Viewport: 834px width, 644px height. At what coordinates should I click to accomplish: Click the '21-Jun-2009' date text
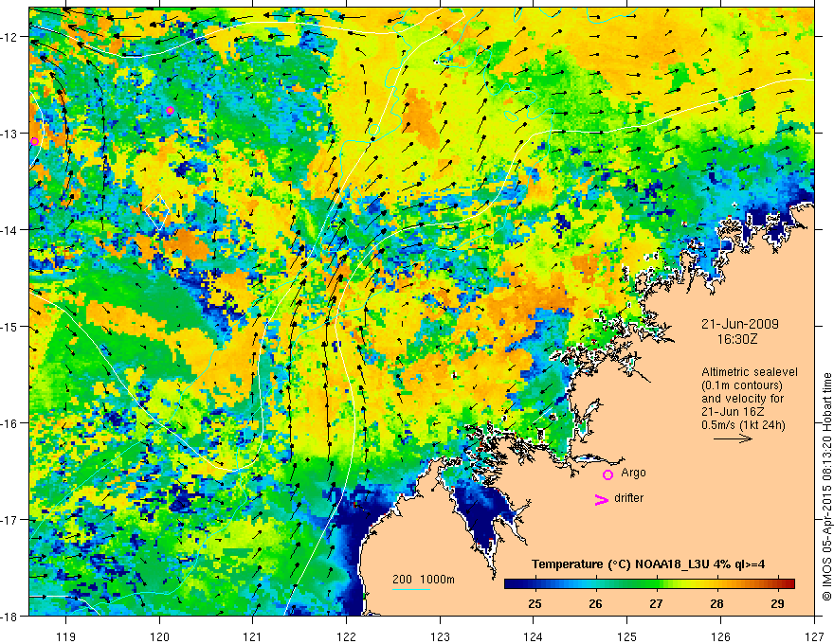740,324
